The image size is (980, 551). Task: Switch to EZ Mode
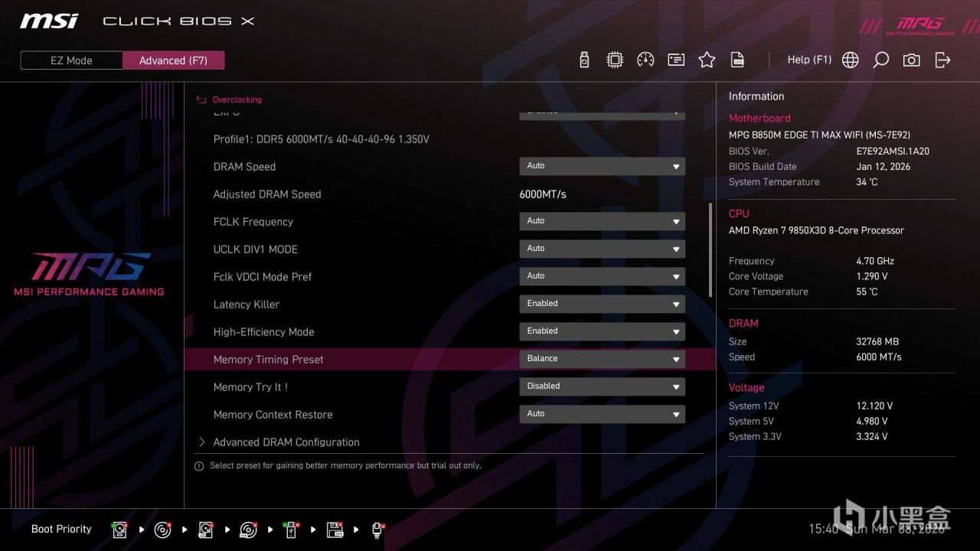point(71,60)
